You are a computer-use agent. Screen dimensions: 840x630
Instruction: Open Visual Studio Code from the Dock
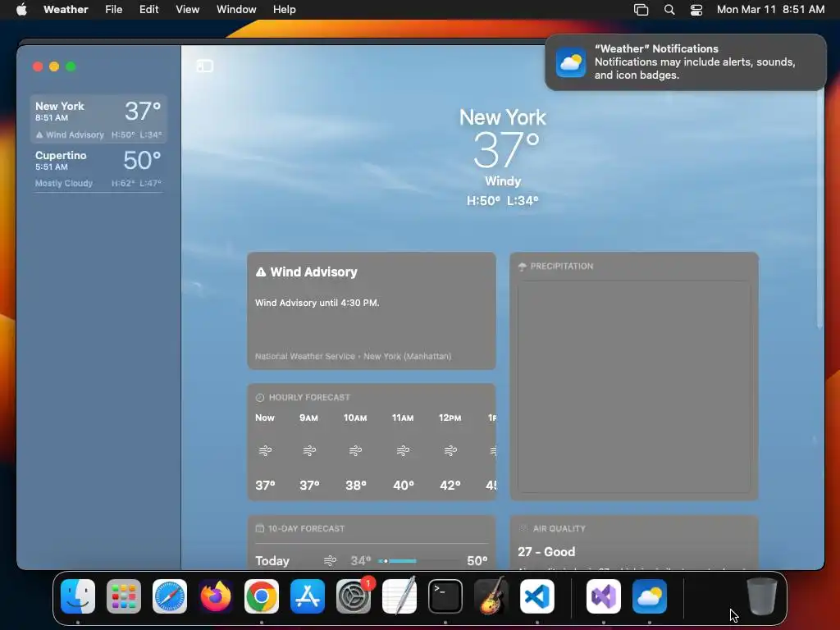click(x=537, y=596)
